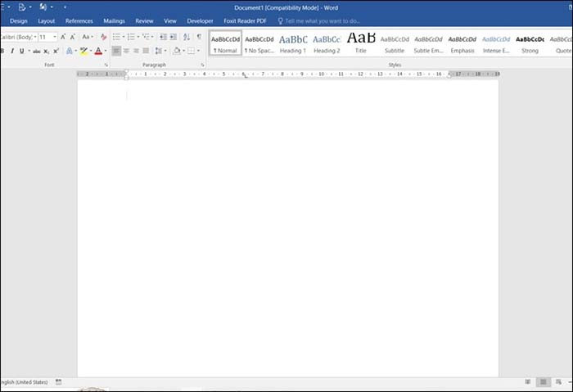Decrease paragraph indent

(163, 37)
